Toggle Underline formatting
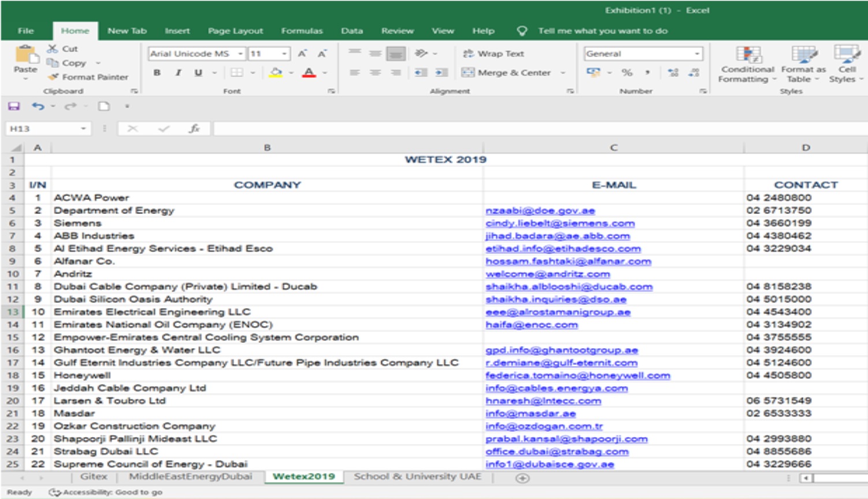This screenshot has height=499, width=868. tap(198, 73)
